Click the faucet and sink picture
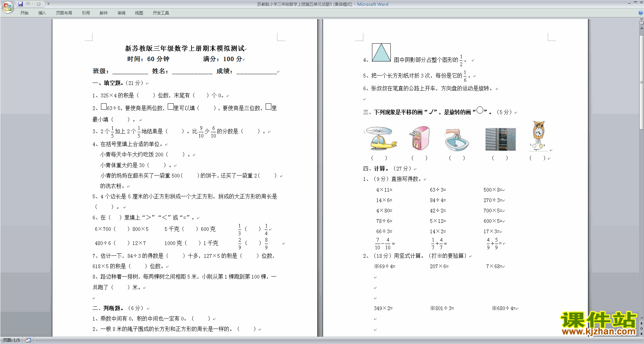 tap(457, 139)
